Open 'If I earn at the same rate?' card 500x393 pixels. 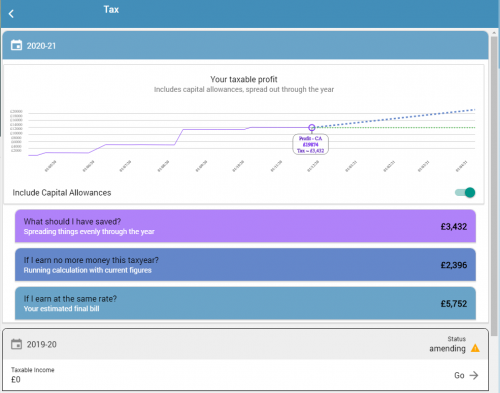coord(245,303)
